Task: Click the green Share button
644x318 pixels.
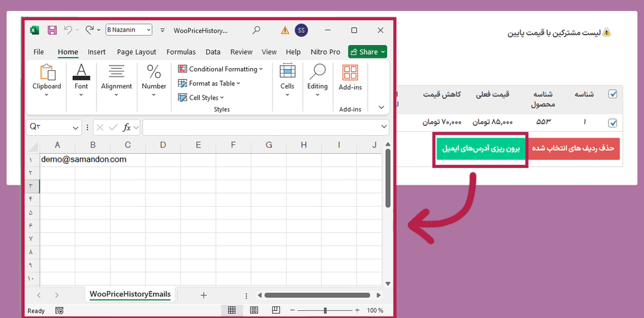Action: coord(367,51)
